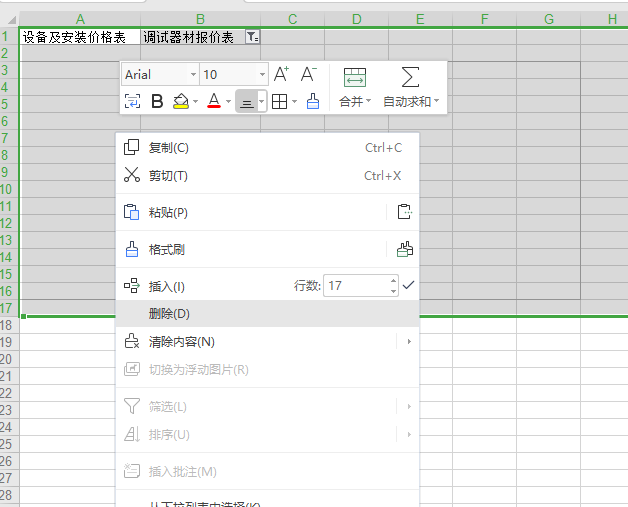
Task: Open the 合并 merge dropdown label
Action: [355, 101]
